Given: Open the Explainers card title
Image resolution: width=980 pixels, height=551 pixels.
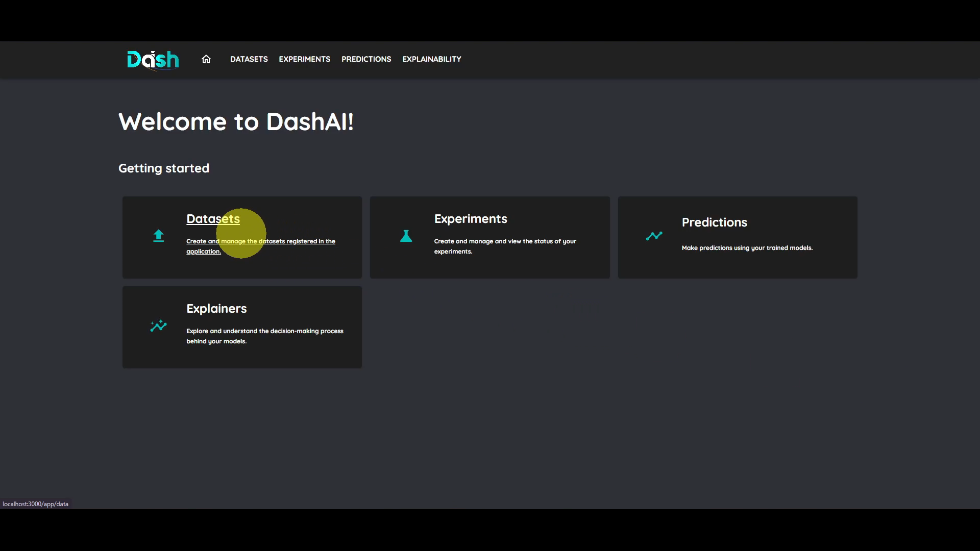Looking at the screenshot, I should [216, 309].
